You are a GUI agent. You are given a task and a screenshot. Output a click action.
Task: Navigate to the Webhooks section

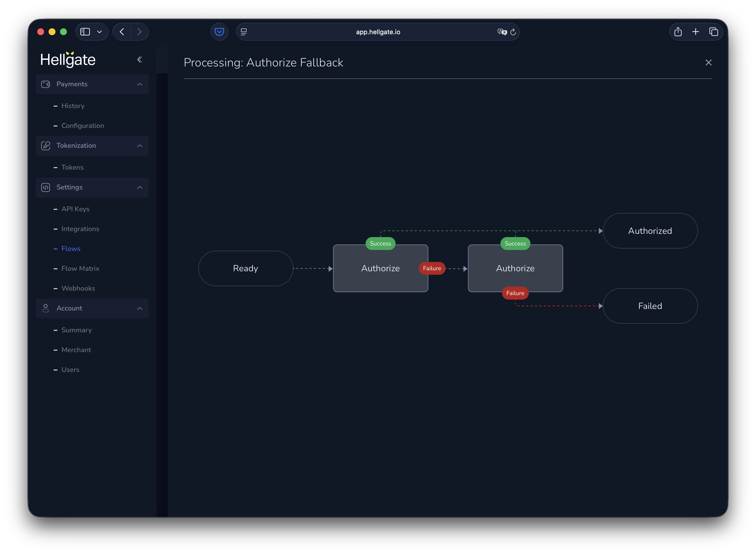(78, 288)
